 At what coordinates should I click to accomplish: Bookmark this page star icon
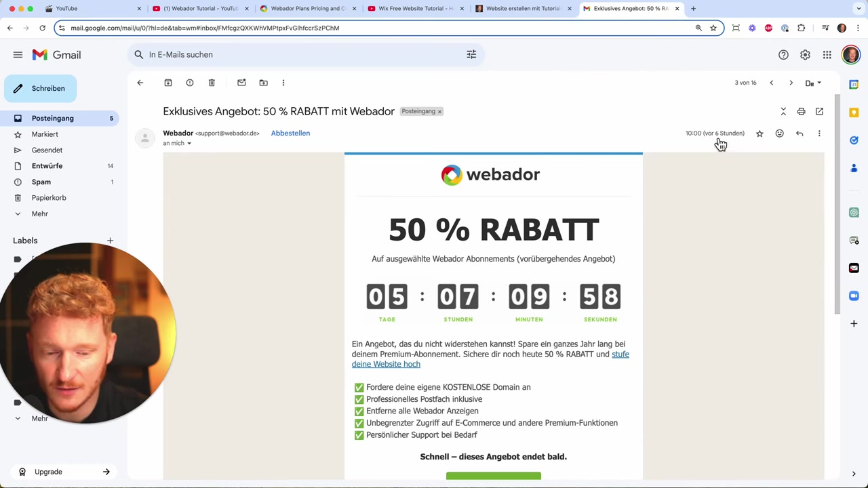(x=713, y=28)
